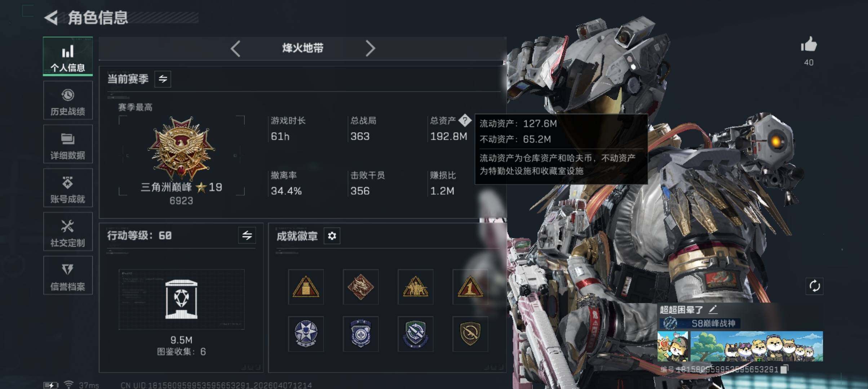Copy the player ID number icon

(x=784, y=369)
